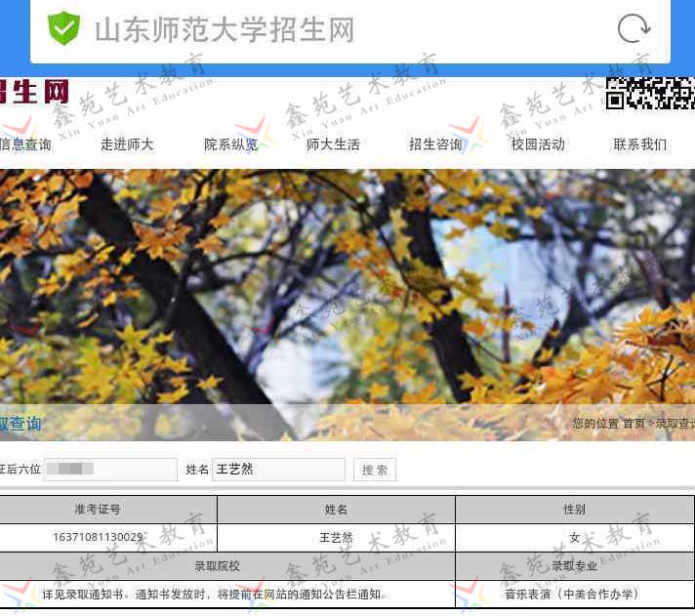Click the 录取查询 breadcrumb link
The image size is (695, 616).
tap(675, 424)
